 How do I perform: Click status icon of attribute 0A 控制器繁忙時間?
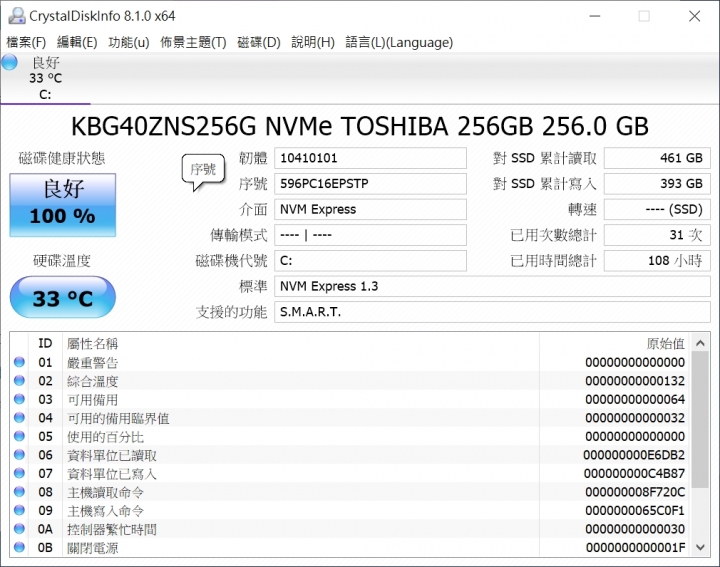point(19,529)
